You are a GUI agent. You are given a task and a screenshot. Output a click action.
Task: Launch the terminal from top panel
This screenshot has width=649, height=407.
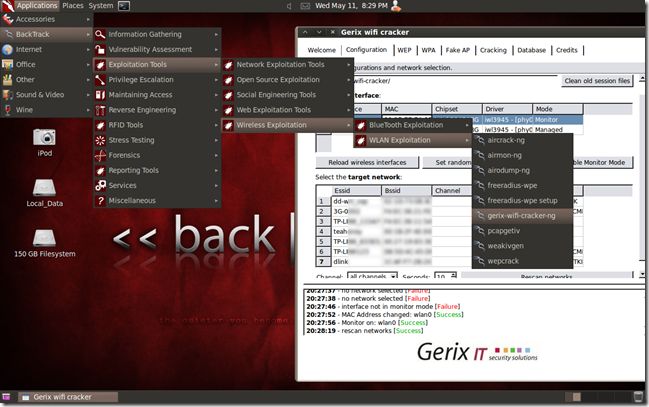pyautogui.click(x=123, y=6)
